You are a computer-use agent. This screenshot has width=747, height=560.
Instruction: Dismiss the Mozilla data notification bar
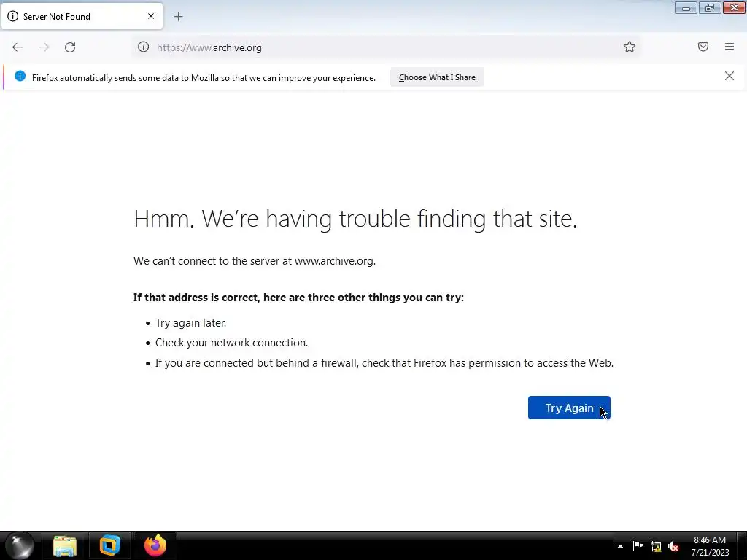[729, 76]
